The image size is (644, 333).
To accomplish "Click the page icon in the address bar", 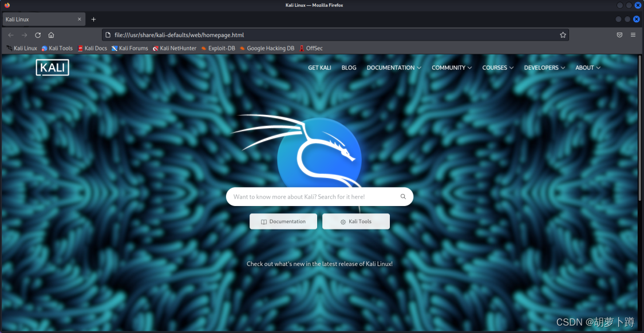I will 108,35.
